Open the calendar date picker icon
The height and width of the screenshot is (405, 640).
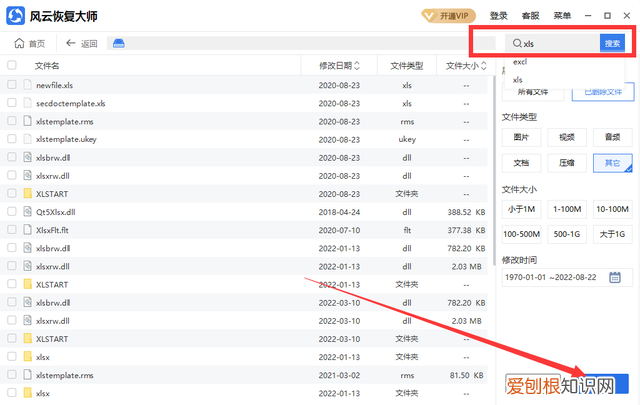tap(615, 277)
